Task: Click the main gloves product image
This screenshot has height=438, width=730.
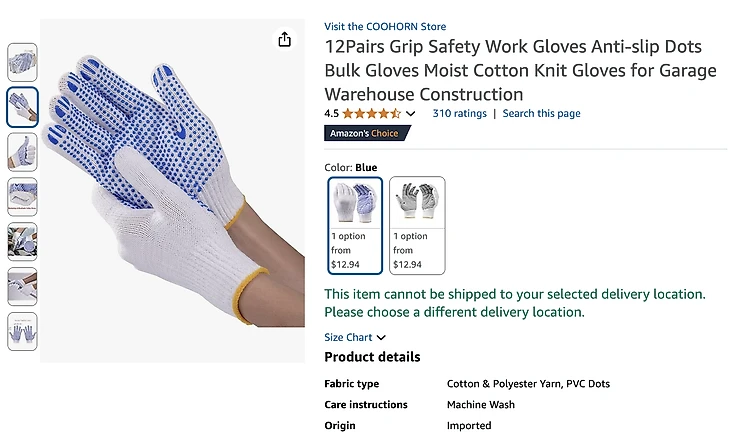Action: (x=173, y=191)
